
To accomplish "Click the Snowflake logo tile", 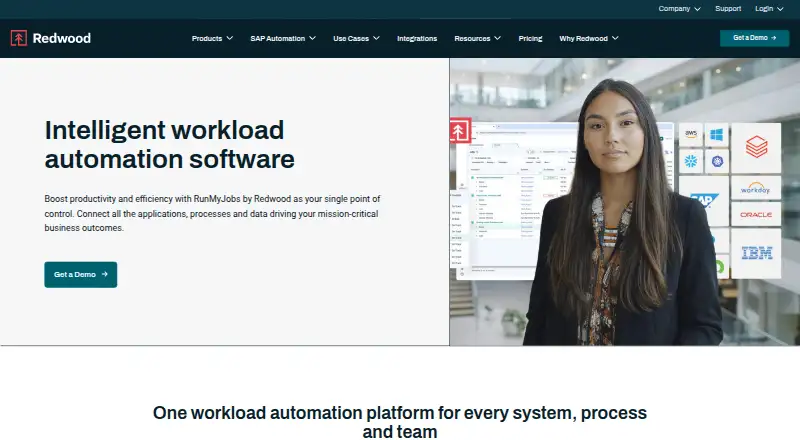I will click(x=691, y=161).
